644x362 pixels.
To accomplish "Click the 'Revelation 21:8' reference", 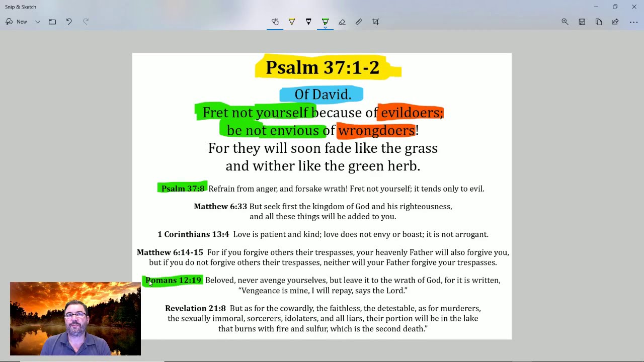I will 195,308.
